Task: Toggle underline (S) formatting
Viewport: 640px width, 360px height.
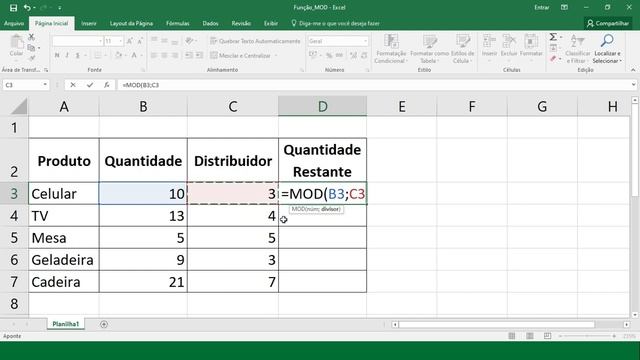Action: (x=77, y=55)
